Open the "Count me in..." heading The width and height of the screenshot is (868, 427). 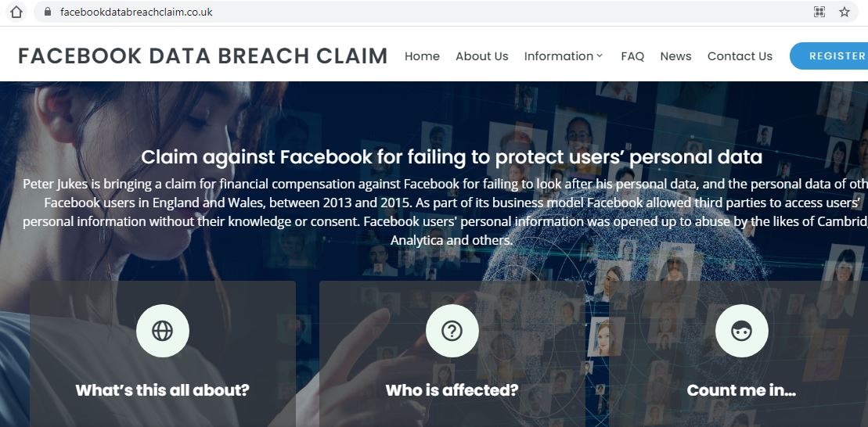(741, 390)
